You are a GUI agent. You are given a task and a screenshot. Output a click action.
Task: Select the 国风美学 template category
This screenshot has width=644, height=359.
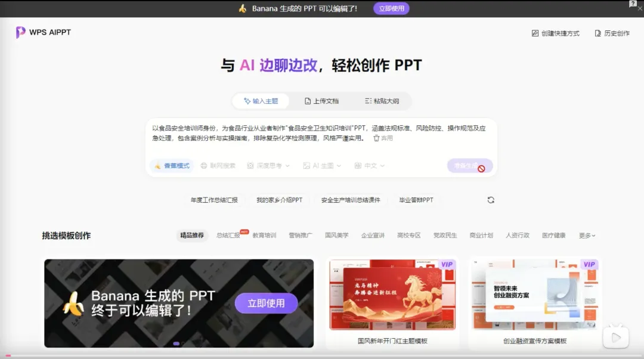pos(336,236)
